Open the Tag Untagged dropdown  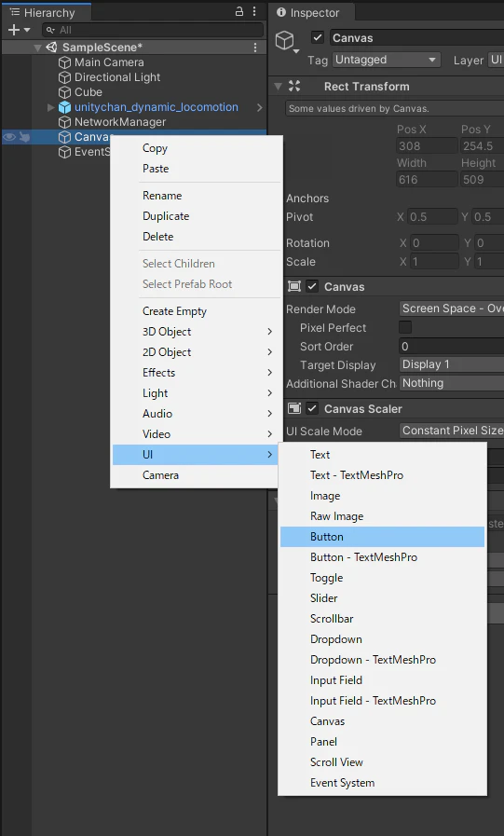coord(387,60)
